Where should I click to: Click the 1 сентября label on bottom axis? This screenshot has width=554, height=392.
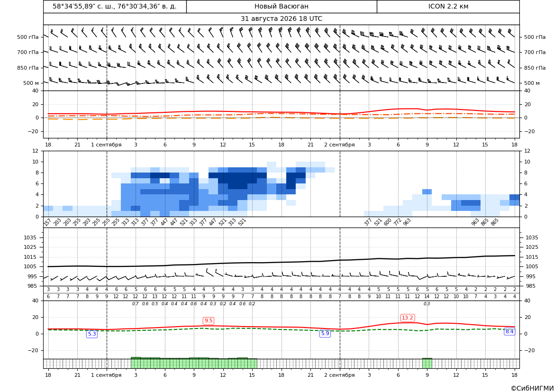(x=106, y=375)
